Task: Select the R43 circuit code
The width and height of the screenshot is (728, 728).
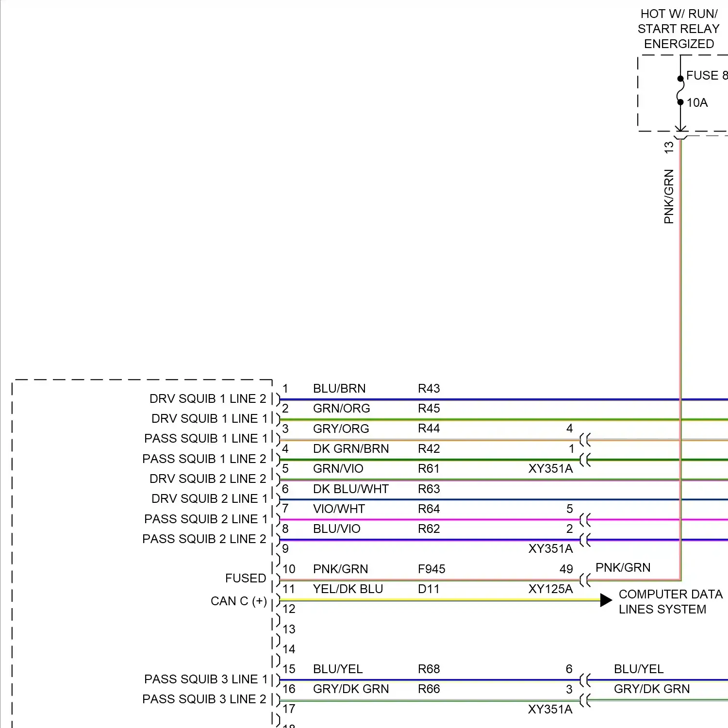Action: [x=429, y=389]
